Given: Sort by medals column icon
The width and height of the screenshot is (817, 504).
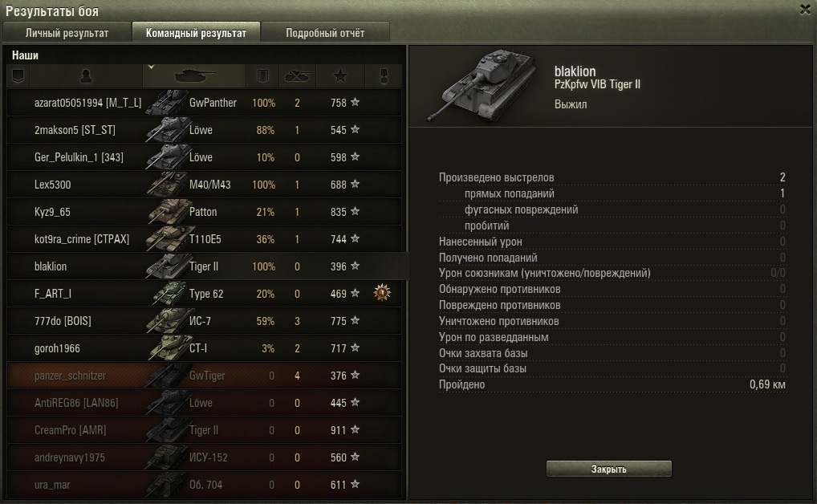Looking at the screenshot, I should tap(384, 76).
